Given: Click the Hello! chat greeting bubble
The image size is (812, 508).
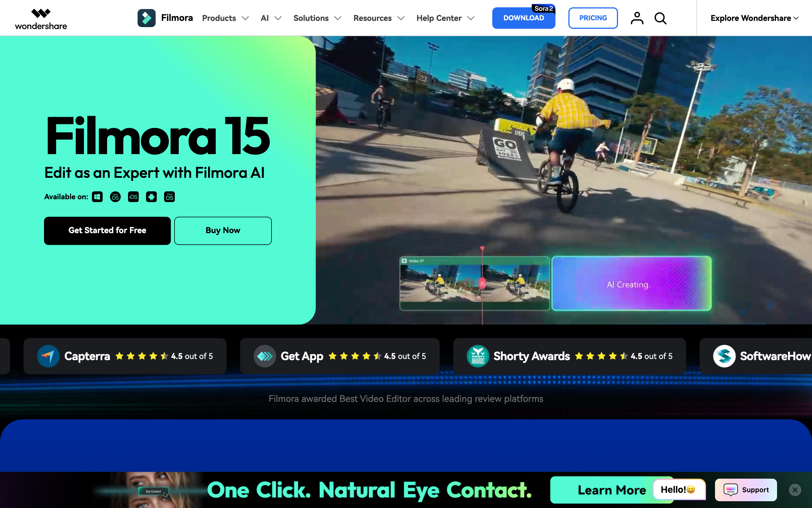Looking at the screenshot, I should coord(679,490).
